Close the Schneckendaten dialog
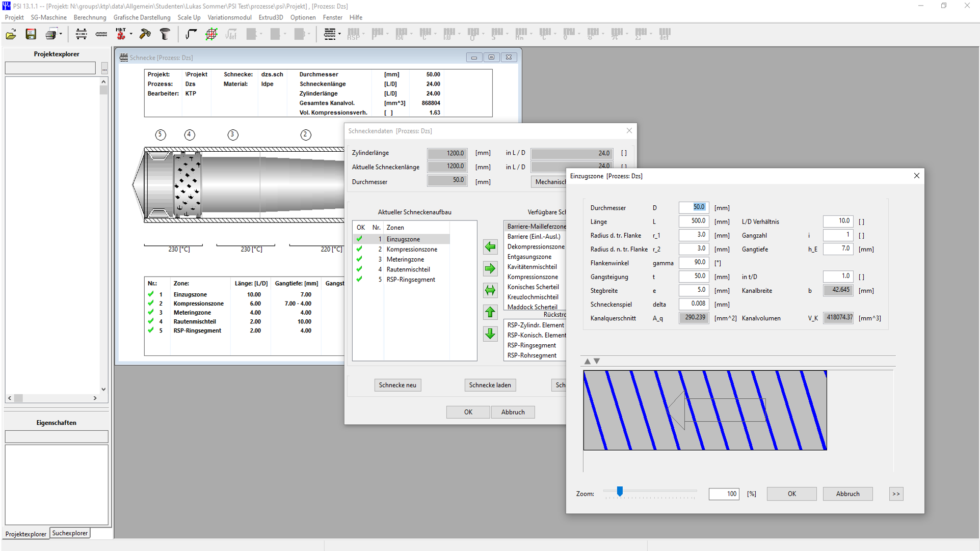980x551 pixels. 629,131
